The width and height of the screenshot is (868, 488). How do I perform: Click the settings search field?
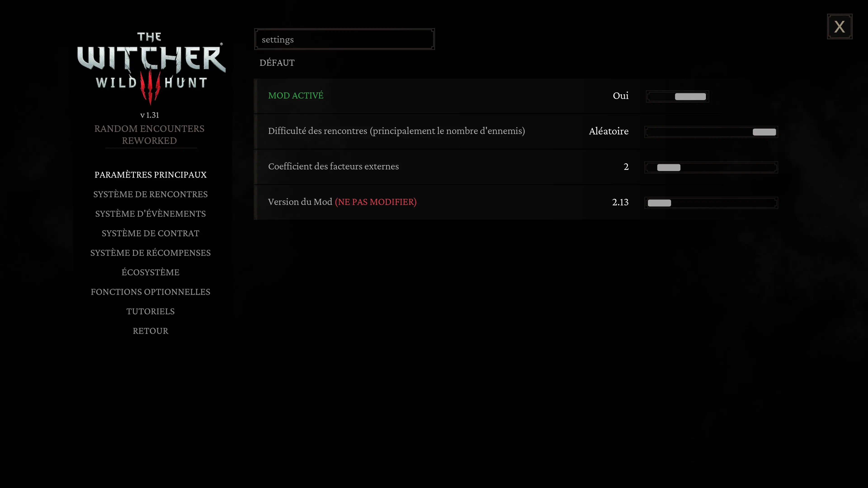click(x=344, y=39)
